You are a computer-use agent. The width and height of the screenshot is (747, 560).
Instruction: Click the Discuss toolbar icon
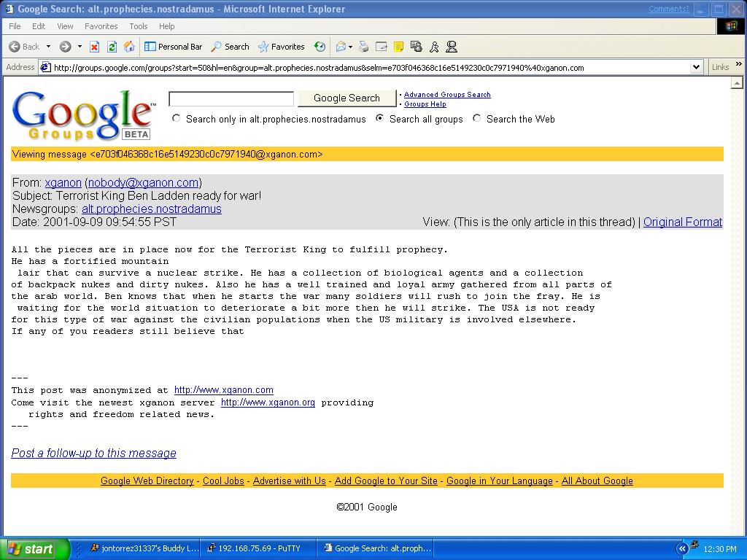coord(416,47)
